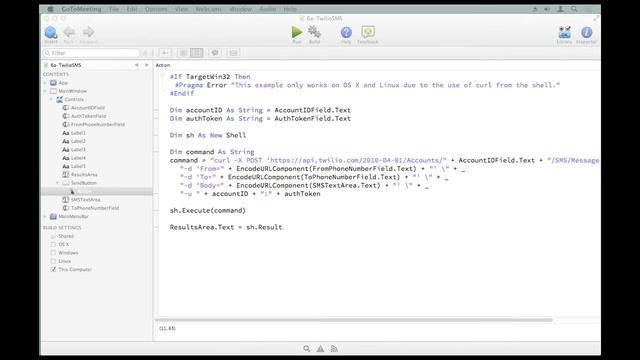The image size is (640, 360).
Task: Open the GoToMeeting menu
Action: pyautogui.click(x=81, y=9)
